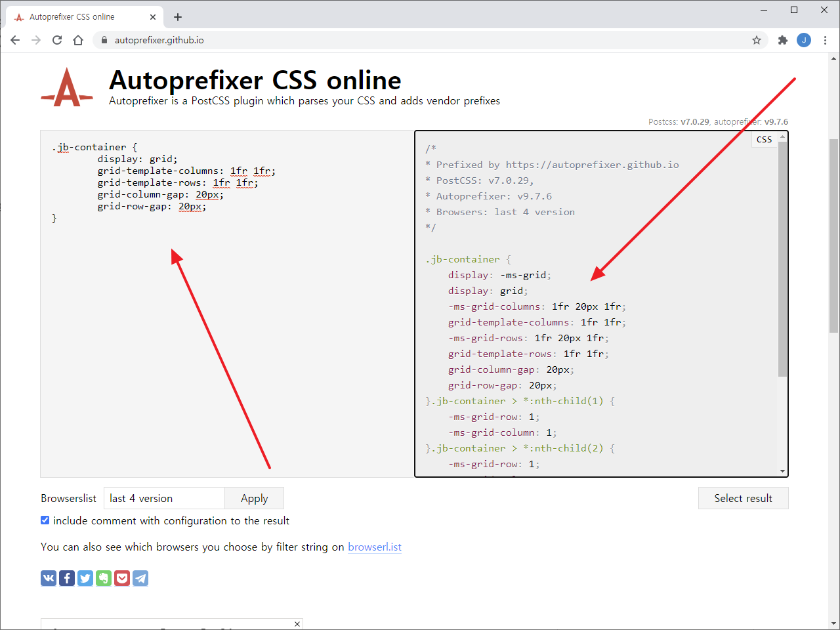Close the bottom banner panel

(x=297, y=624)
